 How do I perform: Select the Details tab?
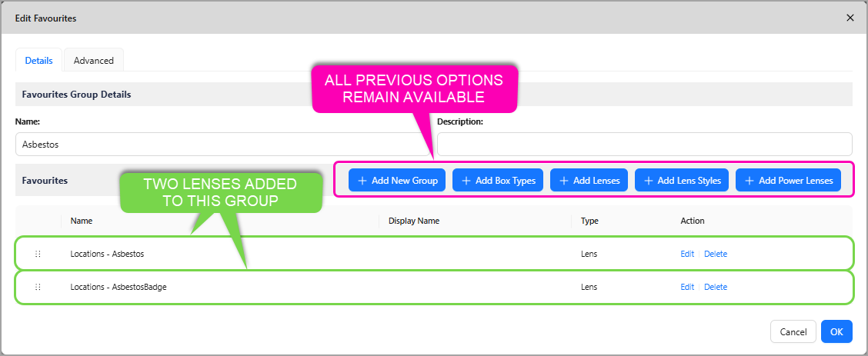pos(38,61)
